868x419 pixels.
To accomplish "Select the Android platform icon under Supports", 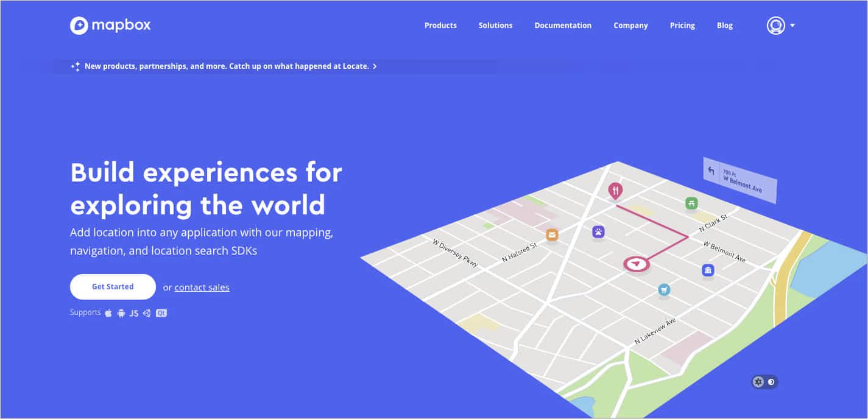I will tap(121, 312).
